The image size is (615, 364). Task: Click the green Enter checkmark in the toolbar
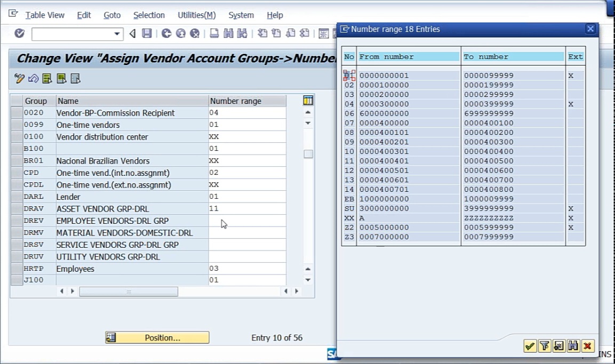[x=19, y=34]
